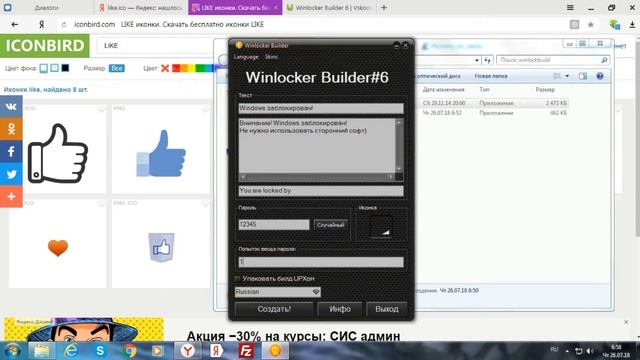Click the reader mode icon in address bar
The image size is (640, 360).
point(574,24)
